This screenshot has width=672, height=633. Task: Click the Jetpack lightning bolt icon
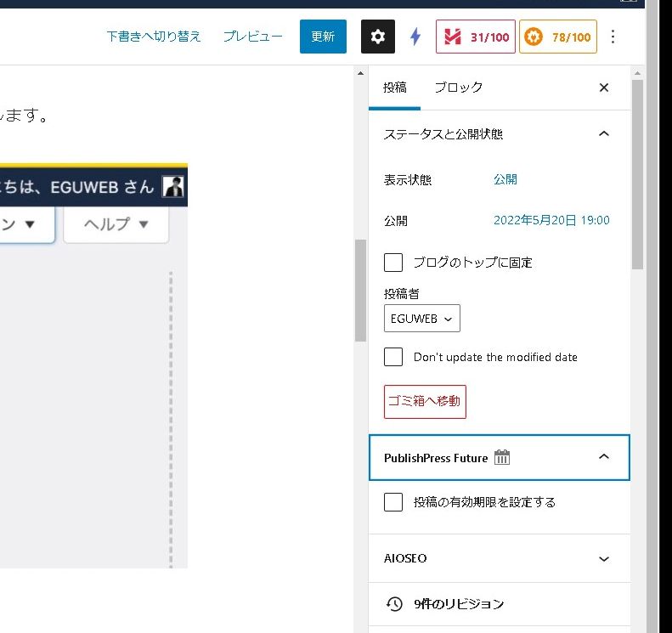pyautogui.click(x=415, y=37)
